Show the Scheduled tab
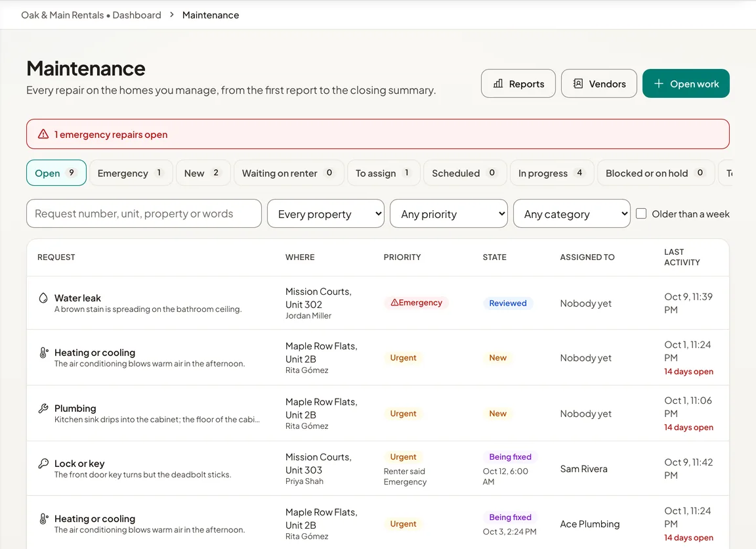The height and width of the screenshot is (549, 756). point(465,173)
